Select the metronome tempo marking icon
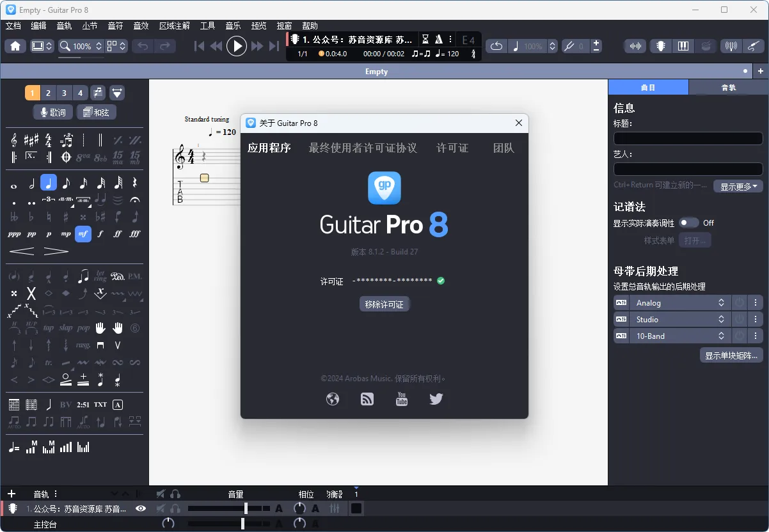Viewport: 769px width, 532px height. (x=12, y=447)
